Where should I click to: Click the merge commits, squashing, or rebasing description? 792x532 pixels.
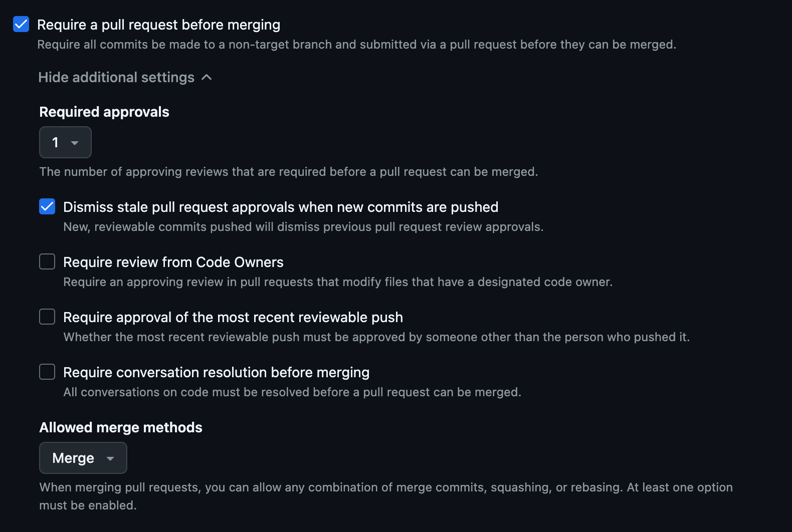tap(385, 487)
